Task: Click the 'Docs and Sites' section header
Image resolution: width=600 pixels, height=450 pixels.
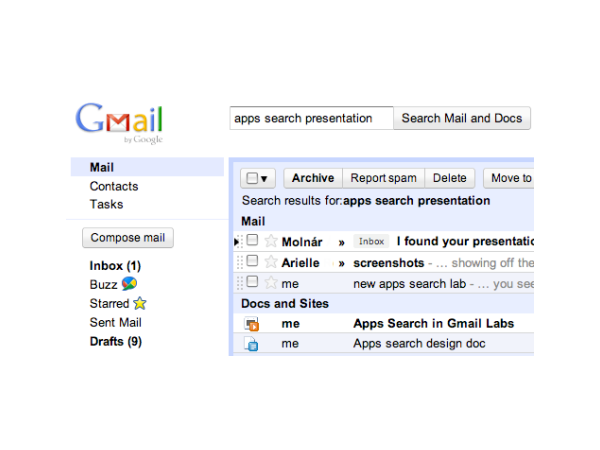Action: (x=285, y=304)
